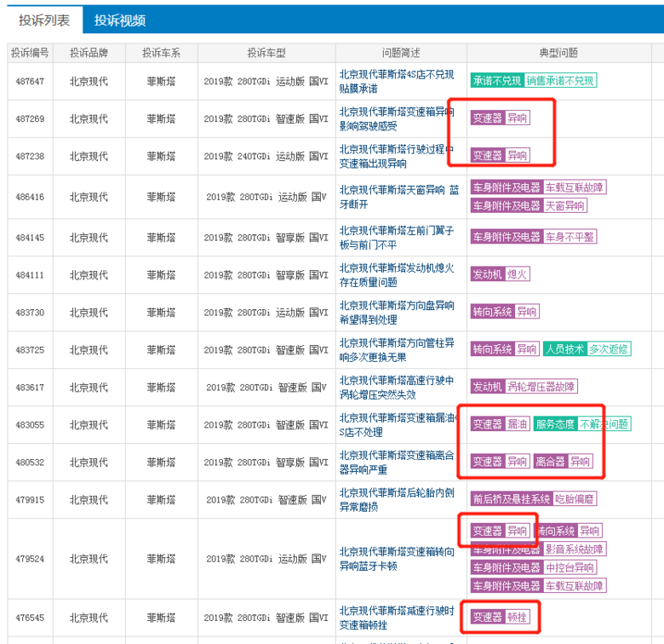The height and width of the screenshot is (644, 664).
Task: Select complaint number 480532
Action: click(x=30, y=463)
